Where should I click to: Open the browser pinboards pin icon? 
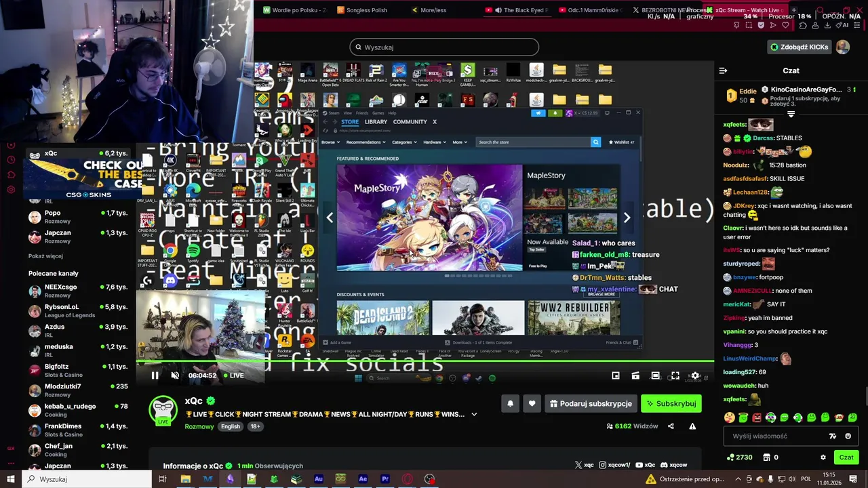pos(736,25)
